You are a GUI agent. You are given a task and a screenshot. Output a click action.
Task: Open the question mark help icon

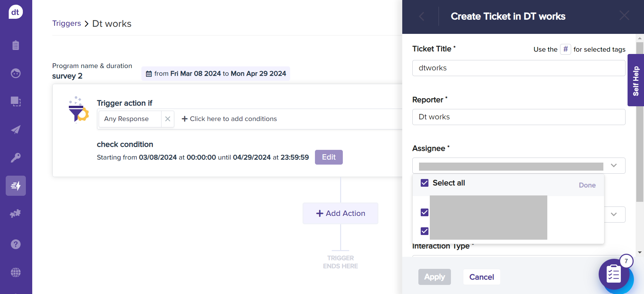pos(16,244)
